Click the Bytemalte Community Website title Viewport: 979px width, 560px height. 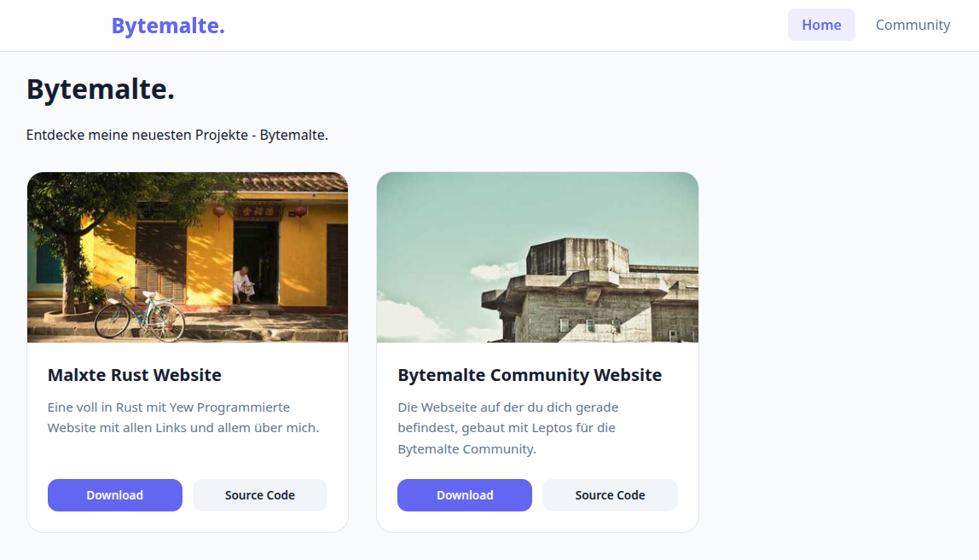point(529,375)
